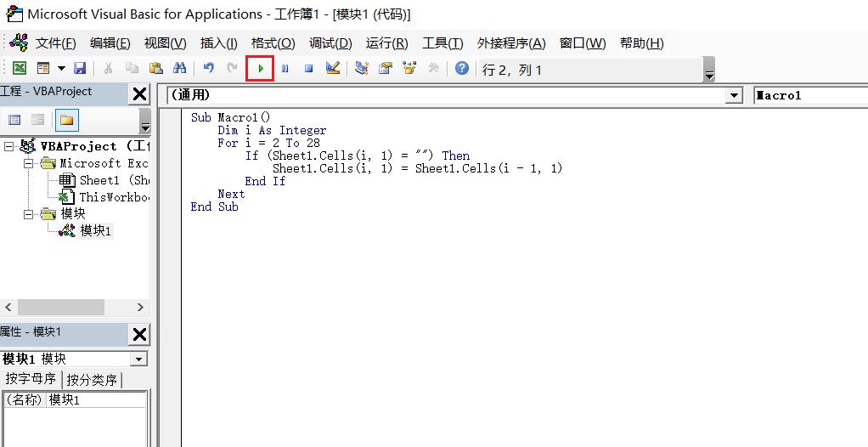The width and height of the screenshot is (868, 447).
Task: Collapse the VBAProject root node
Action: 8,147
